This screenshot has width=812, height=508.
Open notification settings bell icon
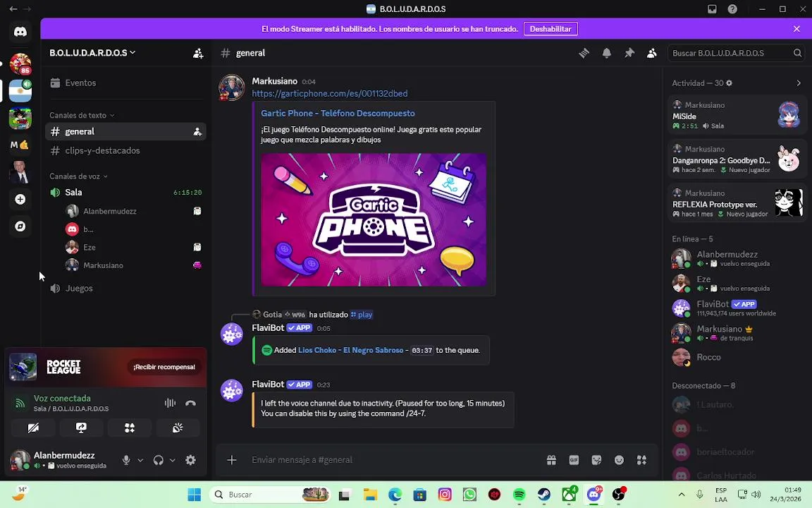[606, 53]
